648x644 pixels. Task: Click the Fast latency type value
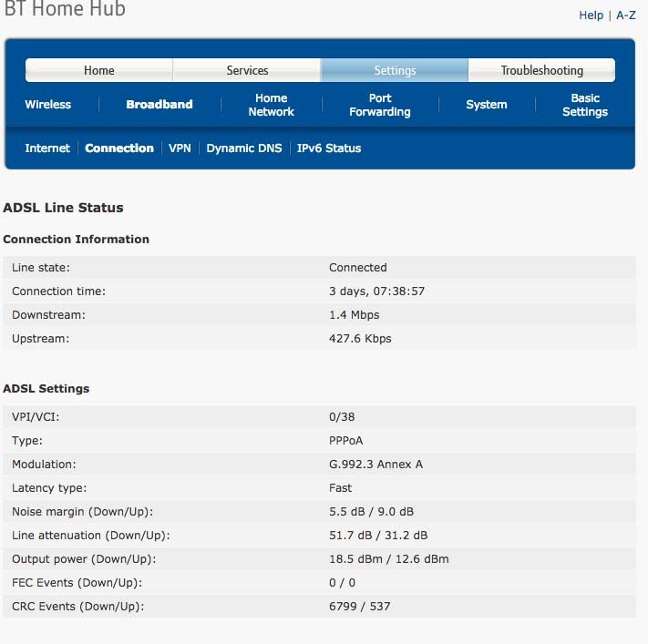point(340,488)
